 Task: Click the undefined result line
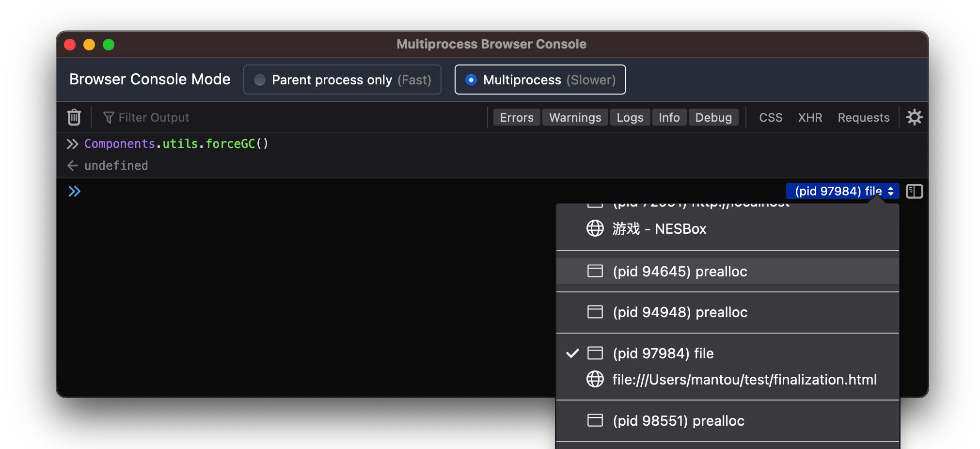[x=116, y=165]
